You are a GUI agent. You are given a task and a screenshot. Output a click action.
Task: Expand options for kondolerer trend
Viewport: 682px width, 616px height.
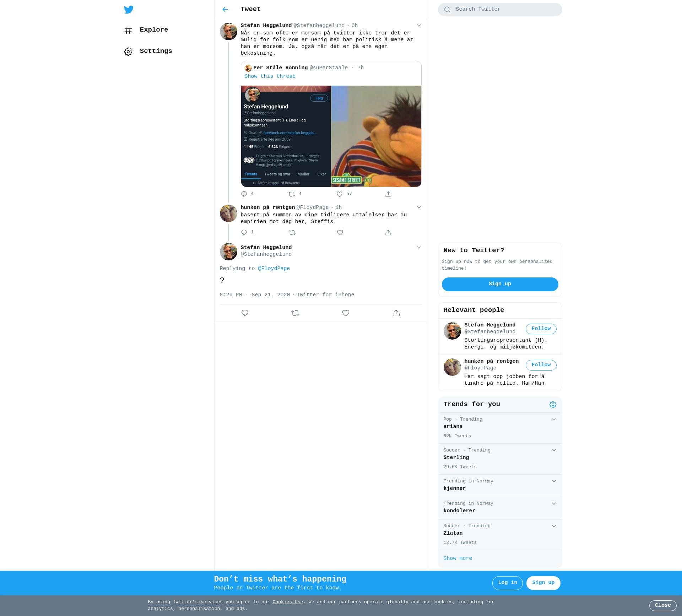coord(554,504)
